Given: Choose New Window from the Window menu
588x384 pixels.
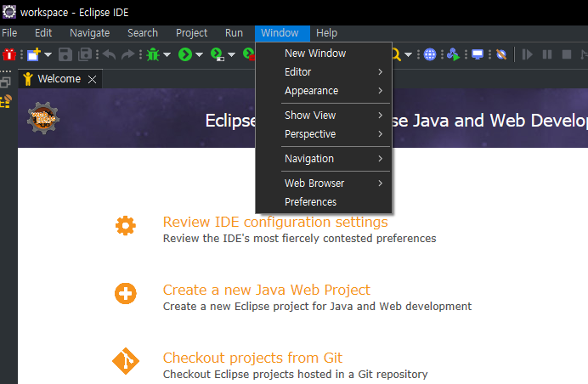Looking at the screenshot, I should [x=324, y=54].
